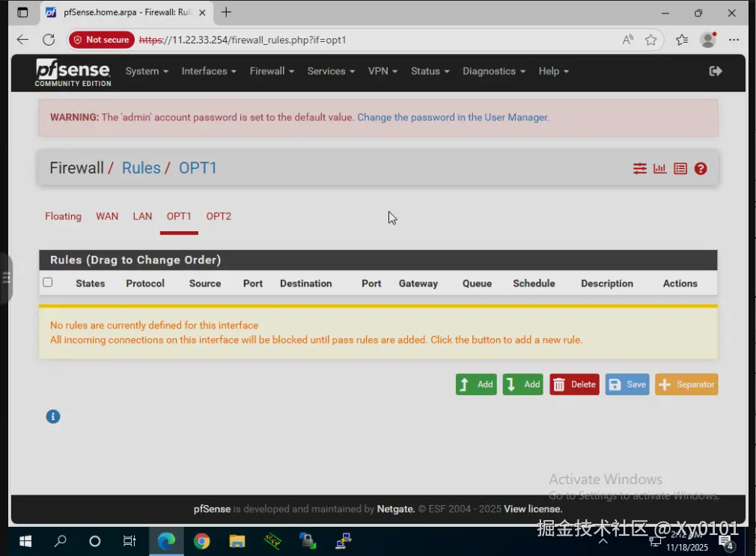Open the View license link

point(533,509)
